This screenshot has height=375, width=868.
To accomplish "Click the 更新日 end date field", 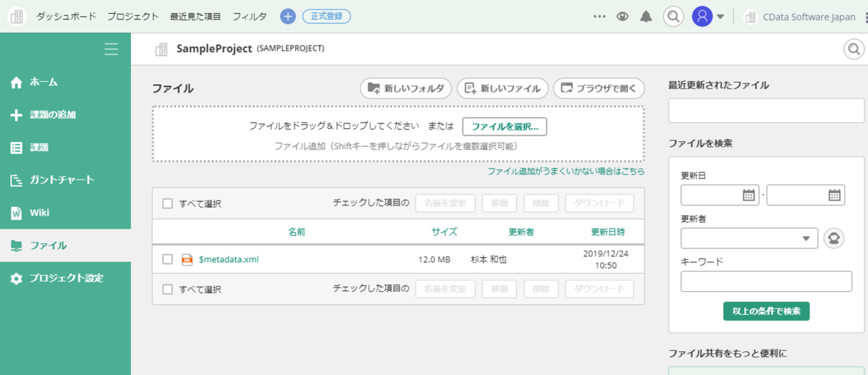I will point(806,195).
